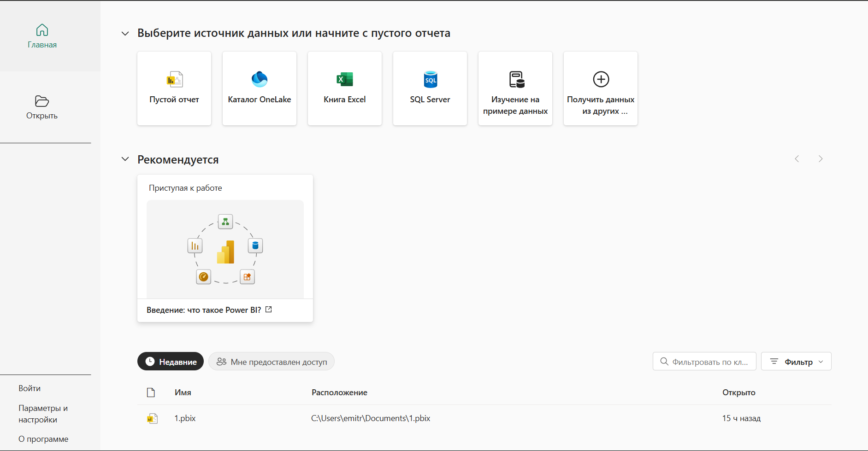The height and width of the screenshot is (451, 868).
Task: Open Параметры и настройки
Action: point(43,414)
